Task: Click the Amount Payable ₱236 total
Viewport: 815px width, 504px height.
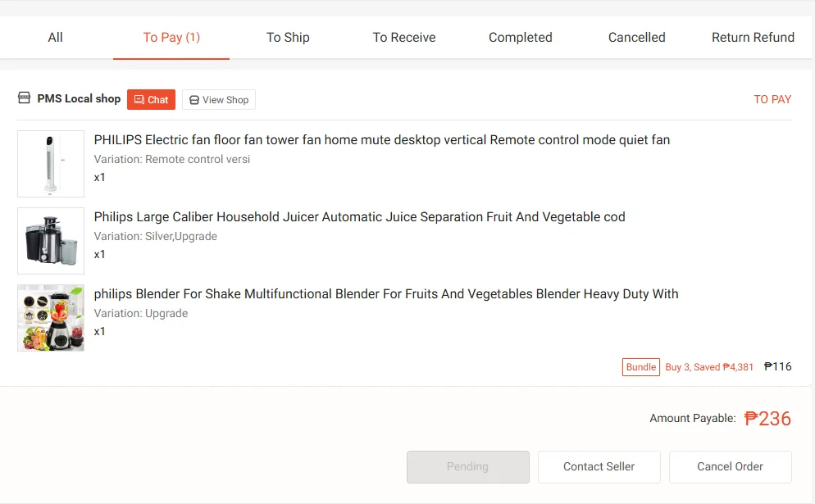Action: click(767, 418)
